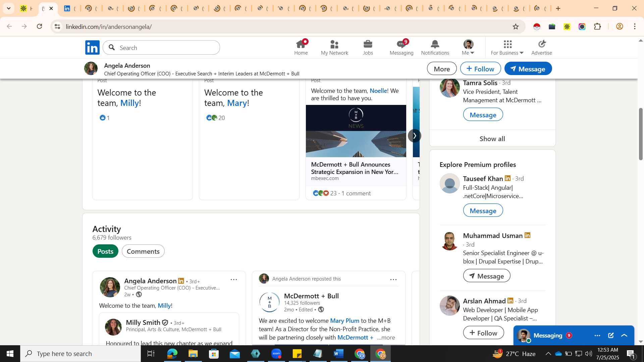Click the LinkedIn logo
This screenshot has height=362, width=644.
[92, 47]
